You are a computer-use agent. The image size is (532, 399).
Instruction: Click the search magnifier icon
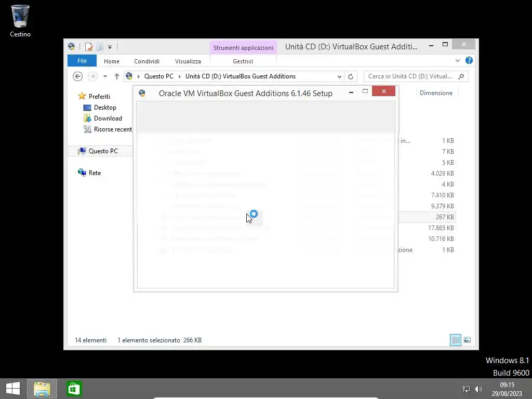(x=461, y=77)
